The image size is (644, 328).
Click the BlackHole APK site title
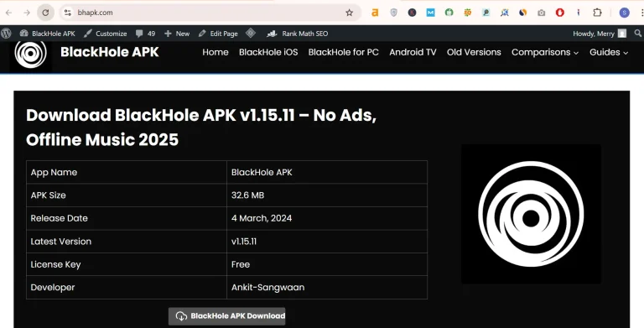point(110,52)
